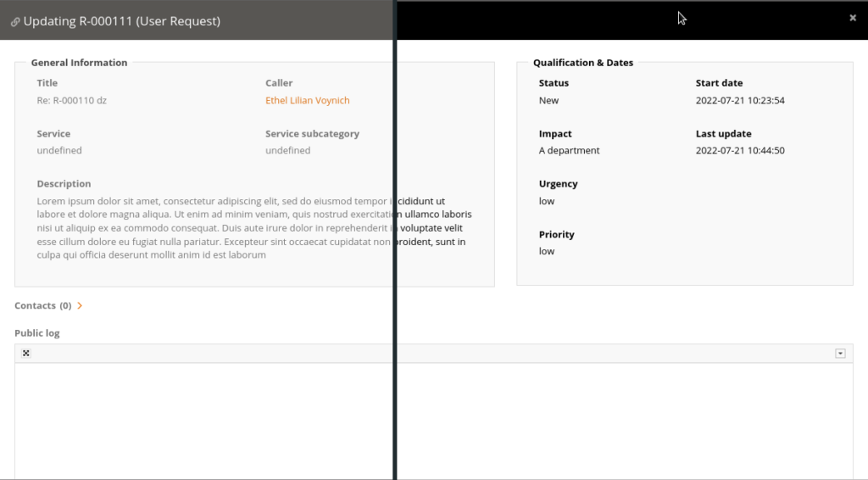
Task: Click inside the Public log text area
Action: (x=433, y=421)
